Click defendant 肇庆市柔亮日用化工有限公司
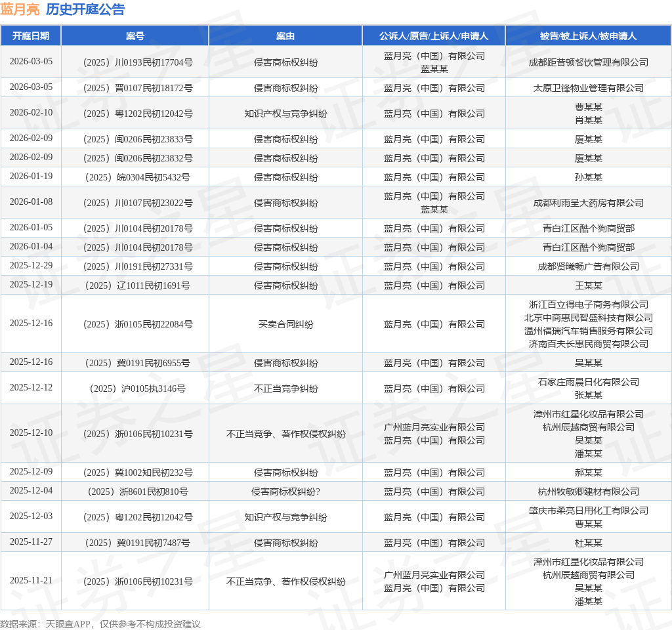Viewport: 672px width, 630px height. point(588,511)
